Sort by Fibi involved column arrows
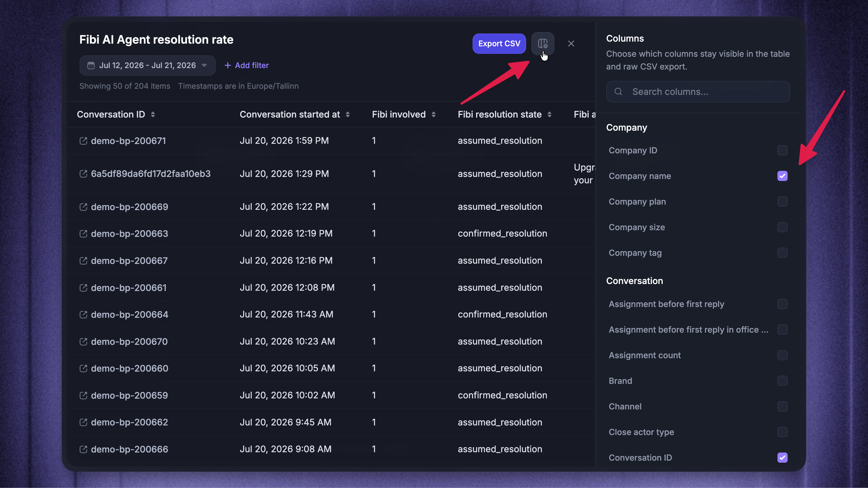The height and width of the screenshot is (488, 868). 434,114
